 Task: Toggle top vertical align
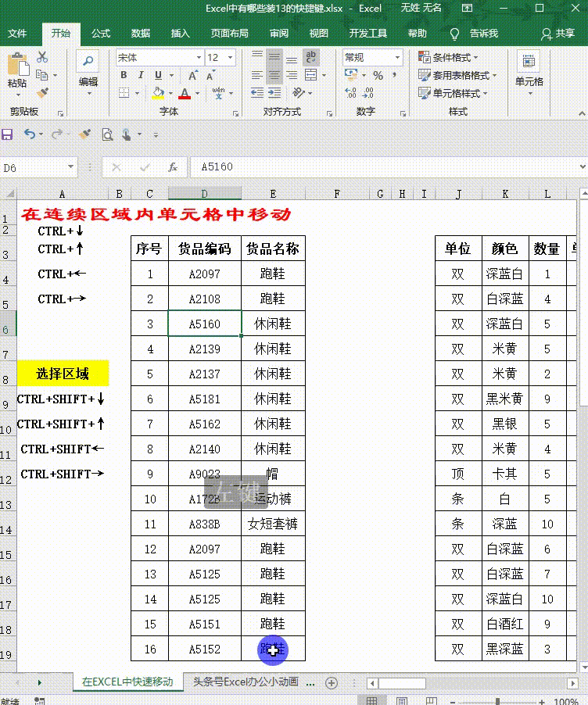coord(257,56)
